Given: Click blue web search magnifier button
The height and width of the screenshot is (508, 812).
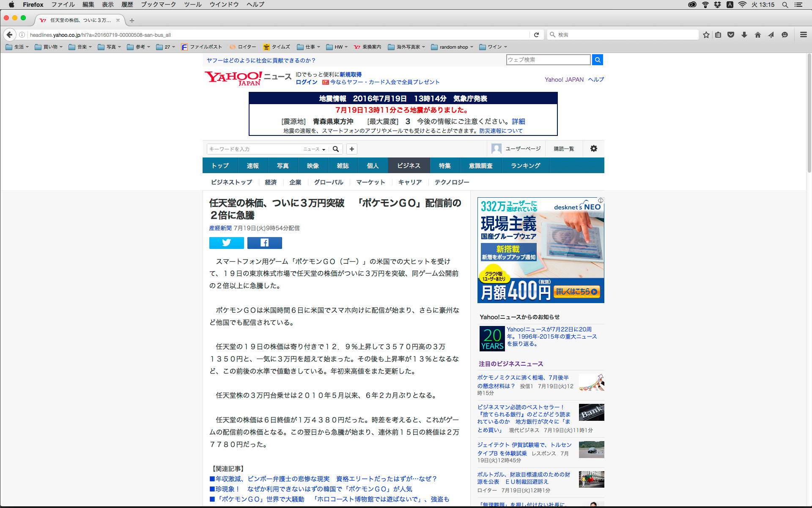Looking at the screenshot, I should pyautogui.click(x=597, y=60).
